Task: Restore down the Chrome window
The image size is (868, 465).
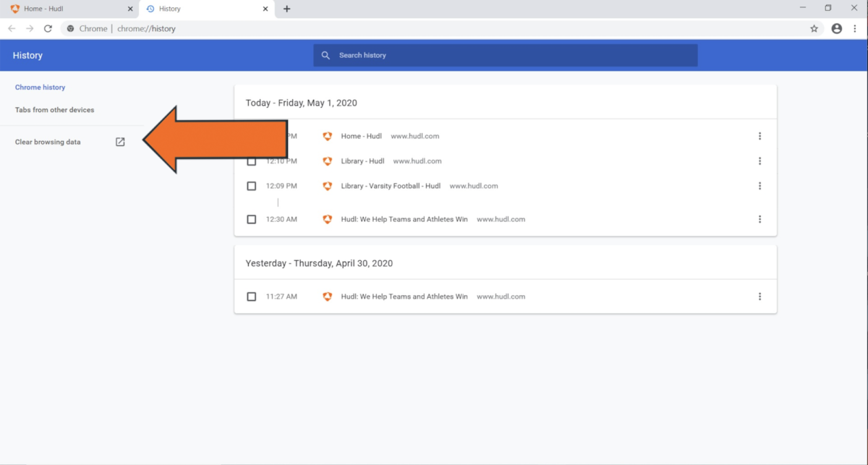Action: coord(828,8)
